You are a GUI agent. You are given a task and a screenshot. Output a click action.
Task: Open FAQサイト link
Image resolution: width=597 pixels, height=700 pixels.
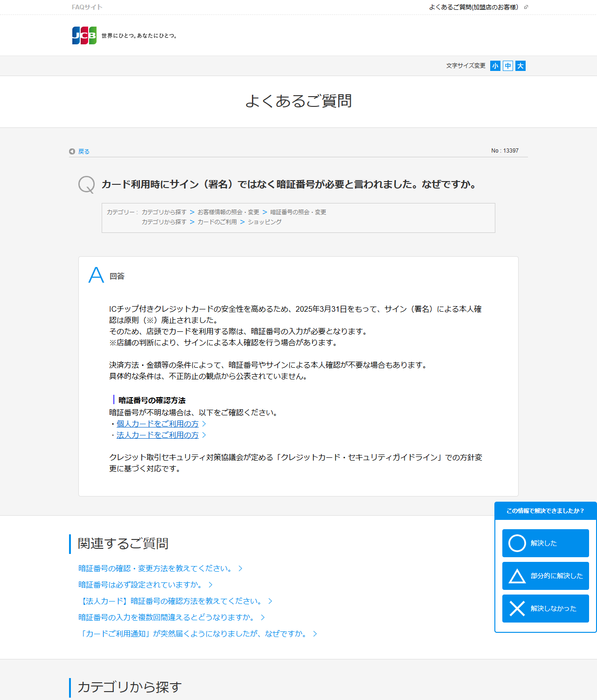coord(87,7)
